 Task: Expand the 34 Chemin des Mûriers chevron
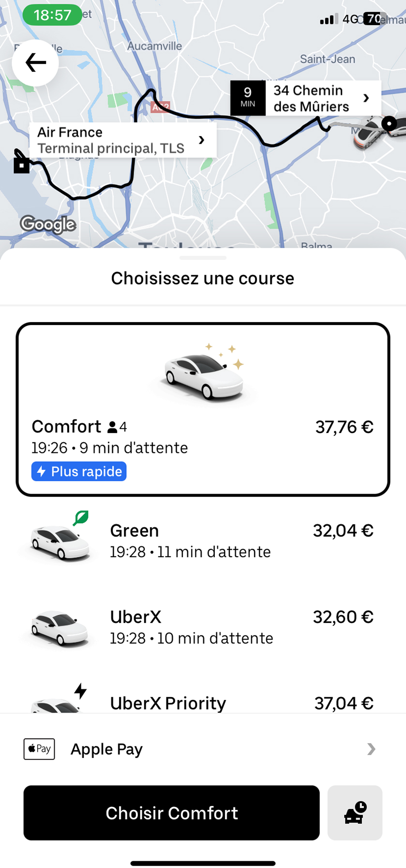[x=366, y=98]
